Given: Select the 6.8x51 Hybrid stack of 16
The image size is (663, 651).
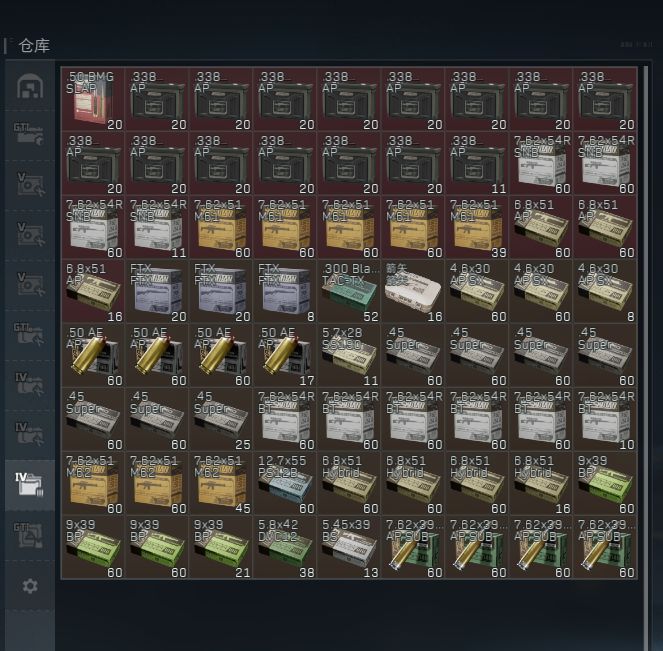Looking at the screenshot, I should (x=541, y=483).
